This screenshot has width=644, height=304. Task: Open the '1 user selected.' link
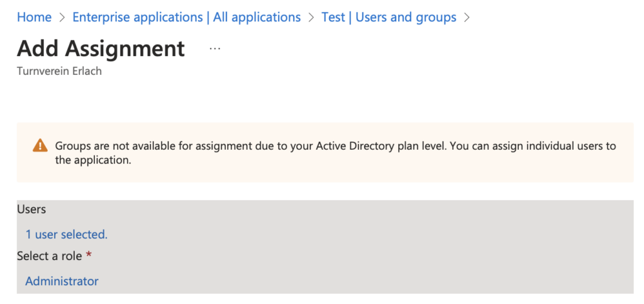[x=67, y=235]
